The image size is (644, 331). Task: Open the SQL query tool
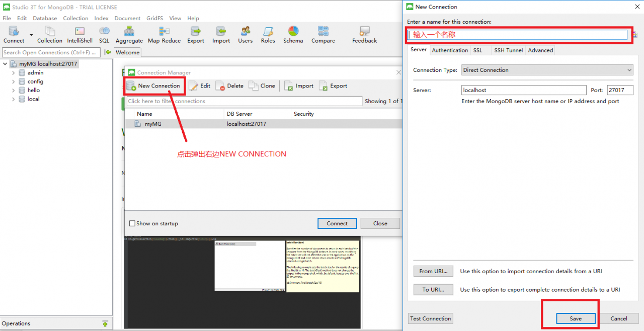point(104,34)
